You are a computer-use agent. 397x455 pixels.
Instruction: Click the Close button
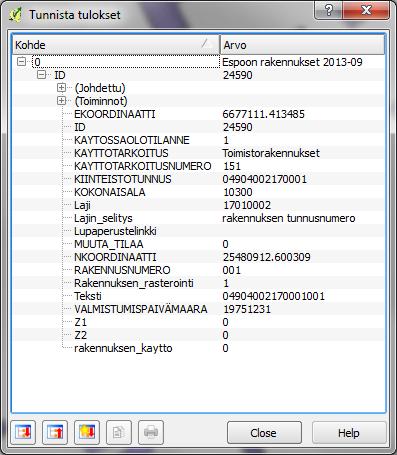264,433
